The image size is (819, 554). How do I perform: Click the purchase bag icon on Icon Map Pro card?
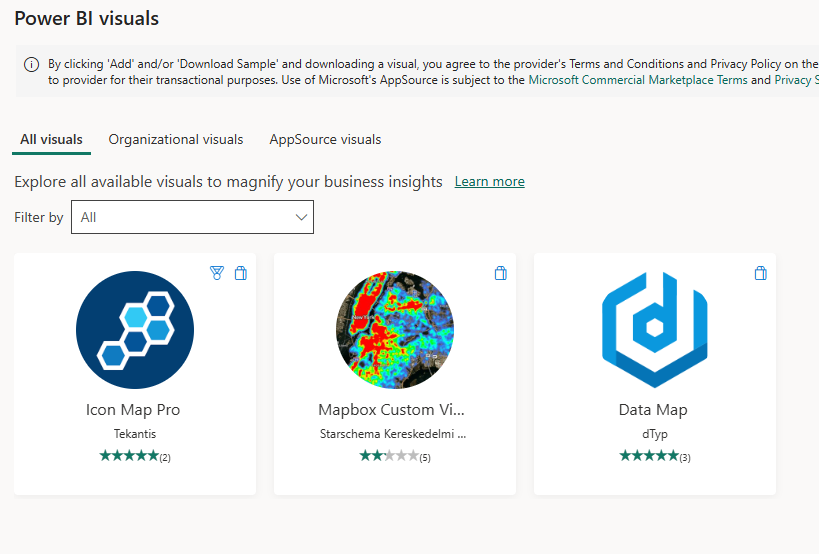(240, 273)
